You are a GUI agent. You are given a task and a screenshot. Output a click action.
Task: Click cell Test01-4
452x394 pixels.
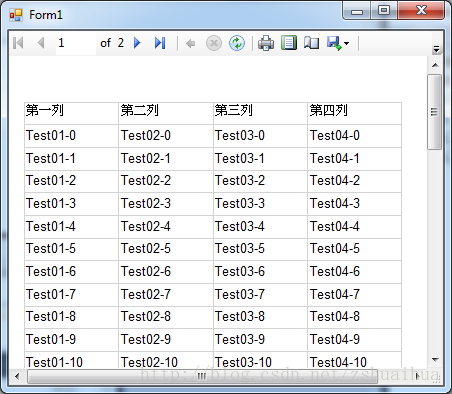pyautogui.click(x=71, y=227)
